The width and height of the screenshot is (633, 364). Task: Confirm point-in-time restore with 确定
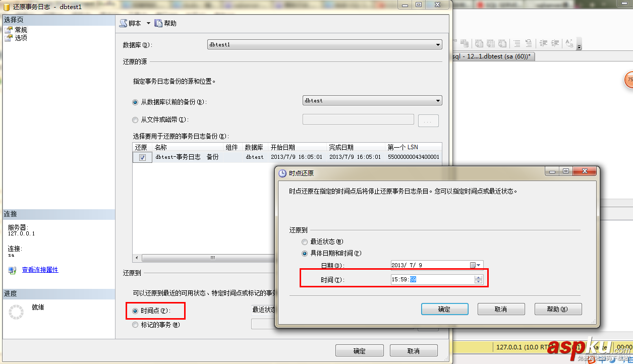pyautogui.click(x=444, y=309)
